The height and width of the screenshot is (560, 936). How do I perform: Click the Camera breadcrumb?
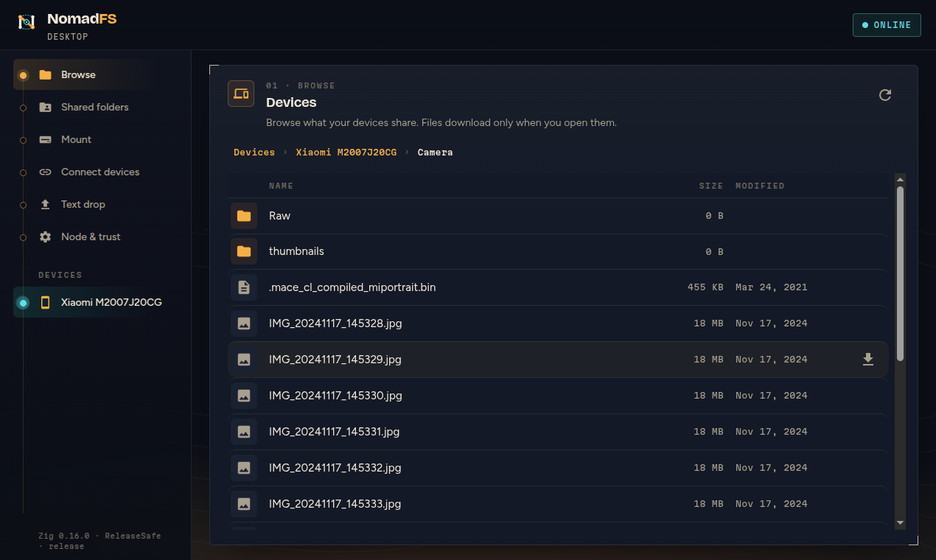435,152
